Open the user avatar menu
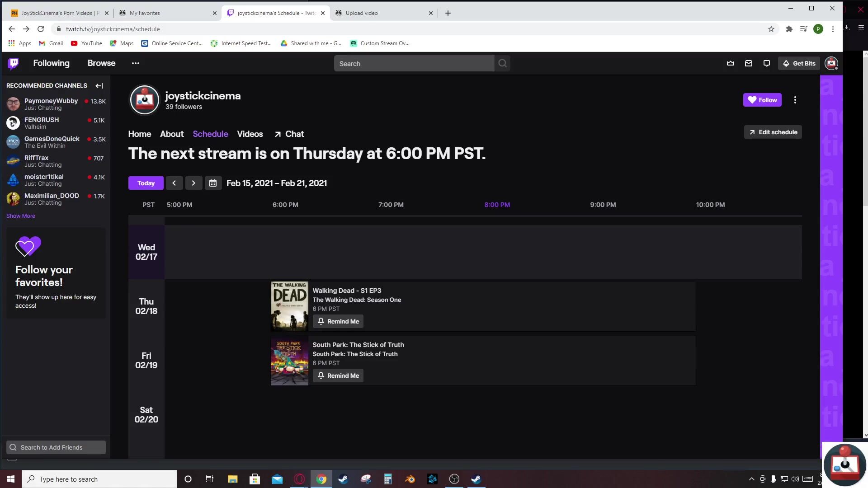 [831, 63]
